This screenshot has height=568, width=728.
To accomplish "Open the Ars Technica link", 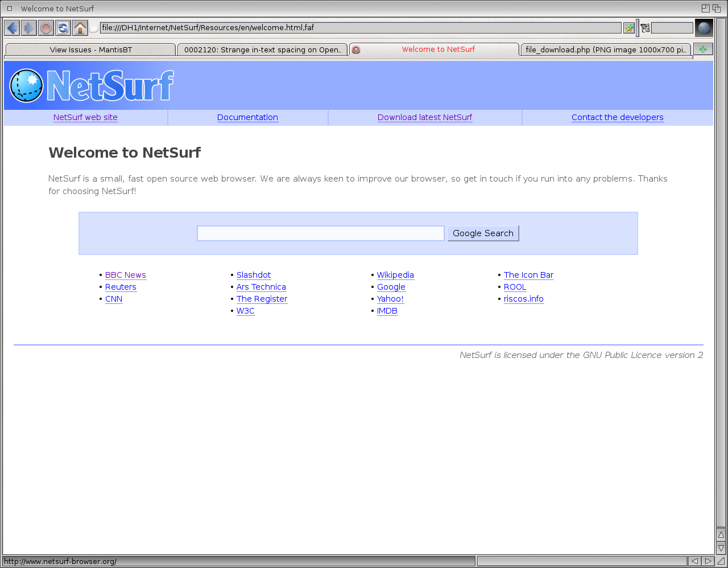I will pyautogui.click(x=261, y=287).
